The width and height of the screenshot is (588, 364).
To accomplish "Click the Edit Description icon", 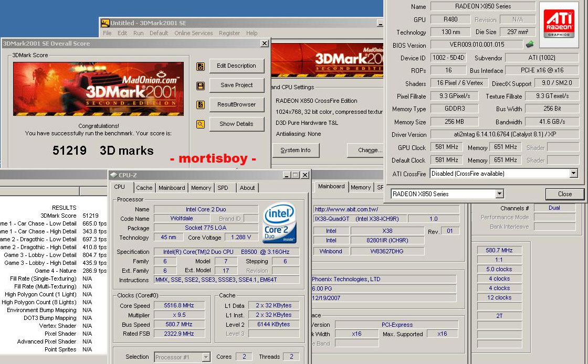I will click(x=201, y=67).
